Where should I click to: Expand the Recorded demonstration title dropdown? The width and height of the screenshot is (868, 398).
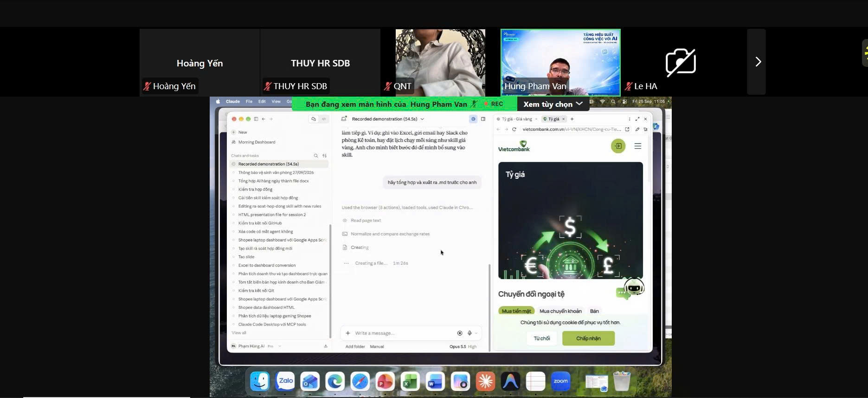tap(422, 119)
